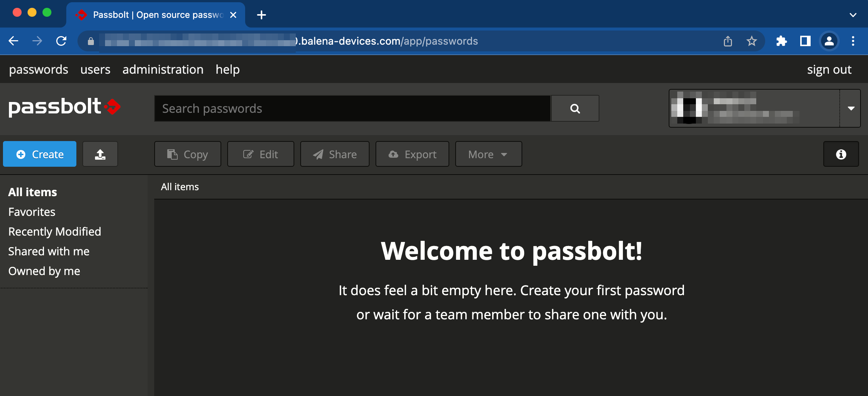Expand the More dropdown
Screen dimensions: 868x396
(x=489, y=154)
